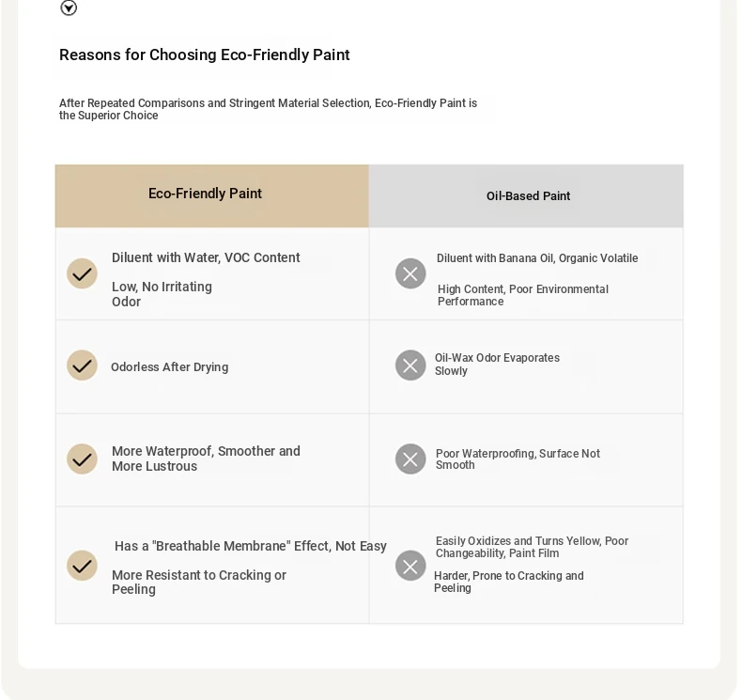This screenshot has width=742, height=700.
Task: Click the Odorless After Drying text
Action: point(169,367)
